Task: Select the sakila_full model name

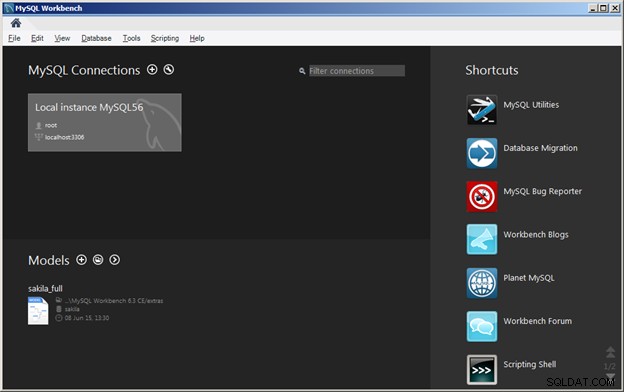Action: click(x=45, y=289)
